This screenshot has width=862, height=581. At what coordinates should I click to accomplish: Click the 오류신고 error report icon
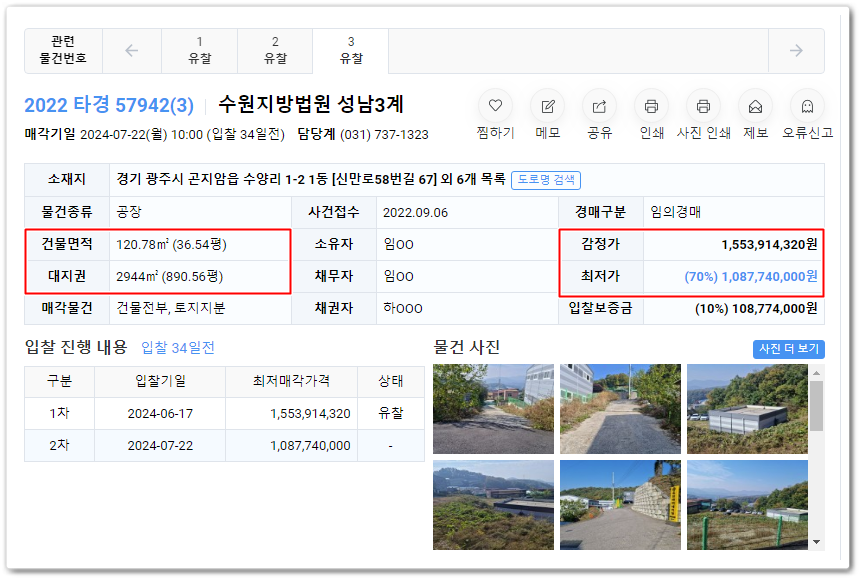[x=807, y=106]
